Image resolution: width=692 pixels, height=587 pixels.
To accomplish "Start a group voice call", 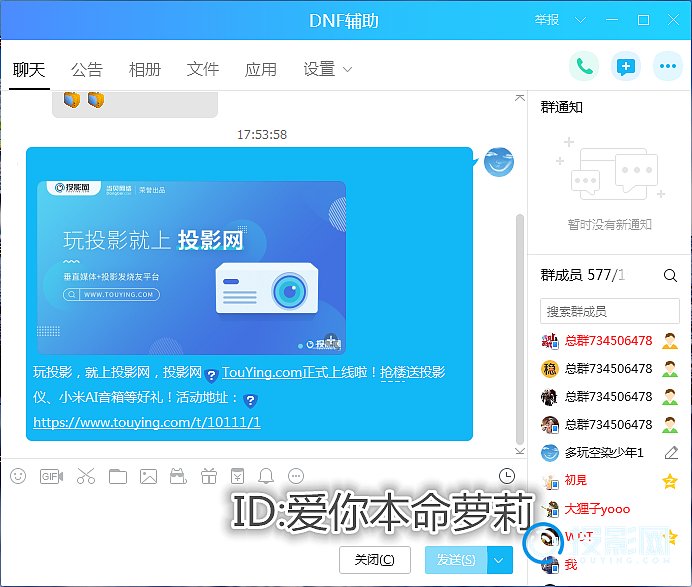I will tap(584, 67).
